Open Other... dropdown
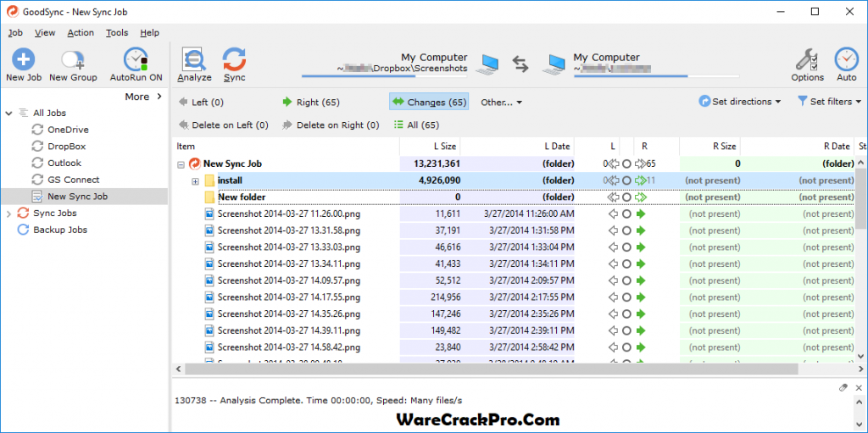Image resolution: width=868 pixels, height=433 pixels. [x=502, y=102]
